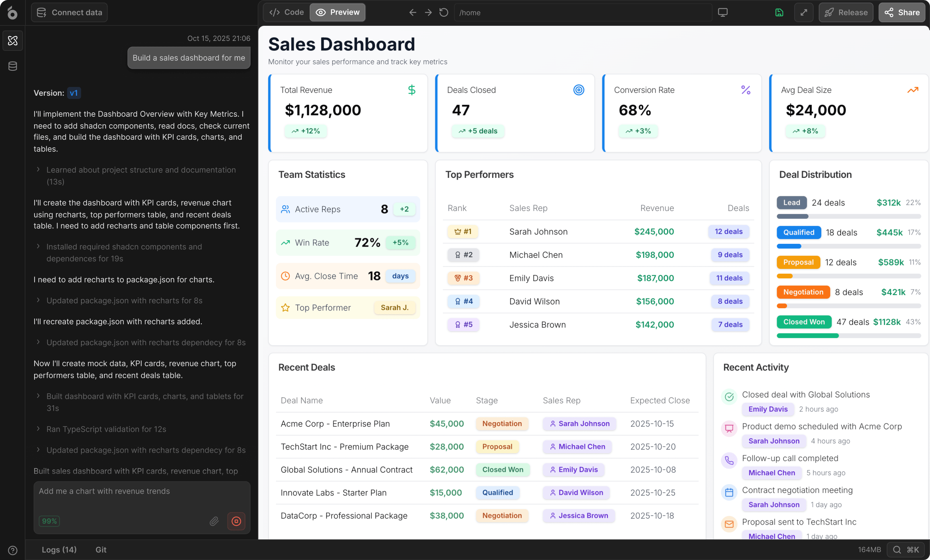Open the Git tab
This screenshot has width=930, height=560.
(101, 550)
